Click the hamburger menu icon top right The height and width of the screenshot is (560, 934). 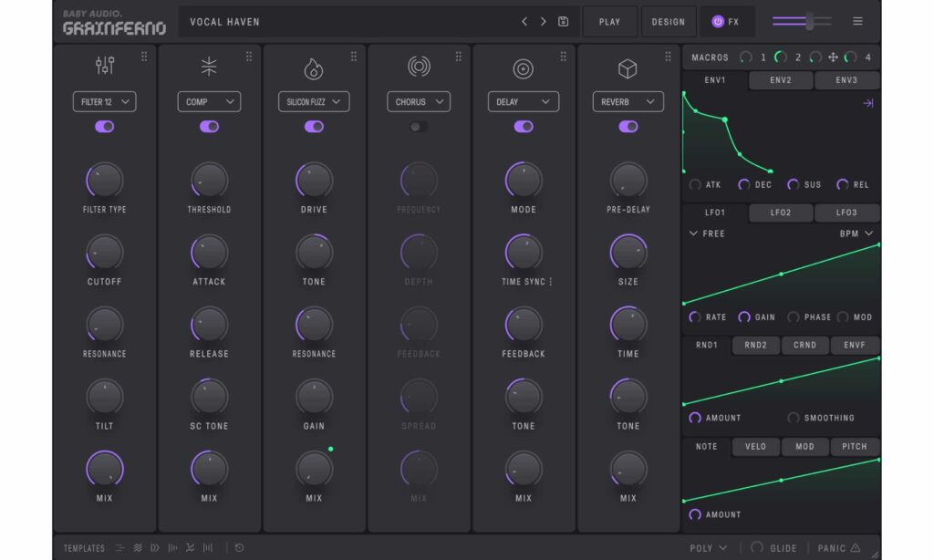857,21
